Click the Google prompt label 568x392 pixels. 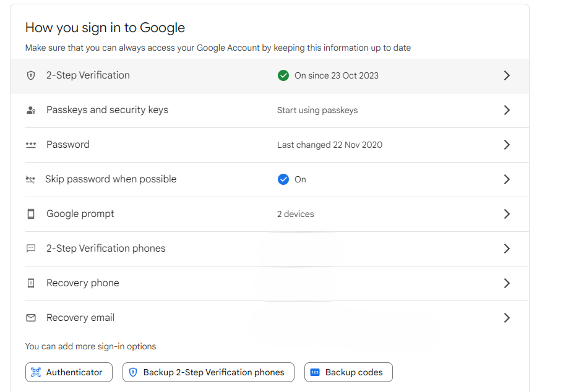[80, 214]
